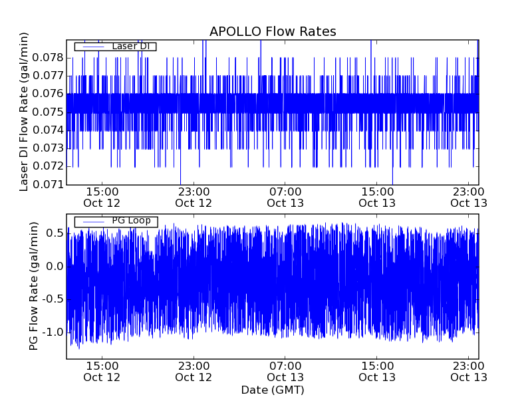Click the 0.0 tick on the PG plot
532x399 pixels.
coord(55,267)
